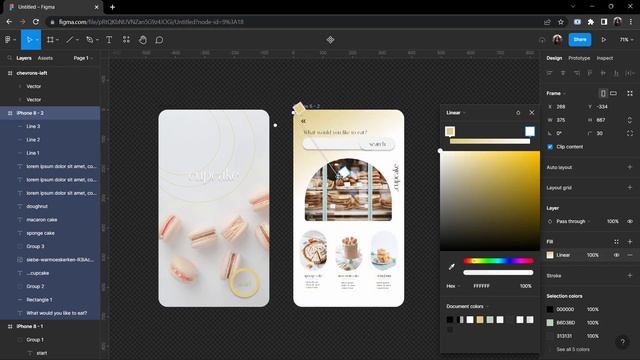This screenshot has height=360, width=640.
Task: Click the user avatar in the toolbar
Action: pyautogui.click(x=557, y=40)
